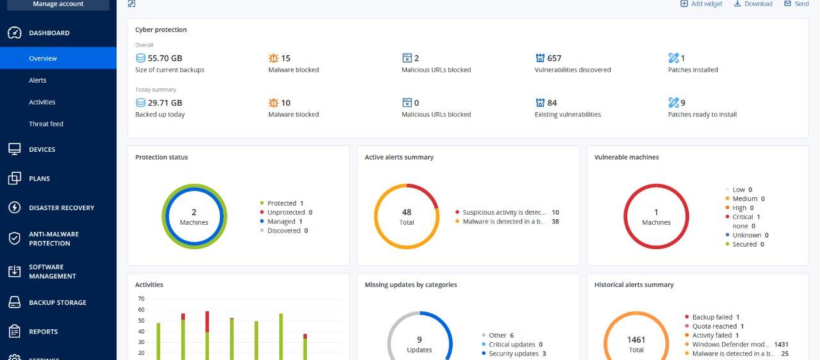Click the Disaster Recovery lightning icon
This screenshot has height=360, width=820.
coord(15,208)
